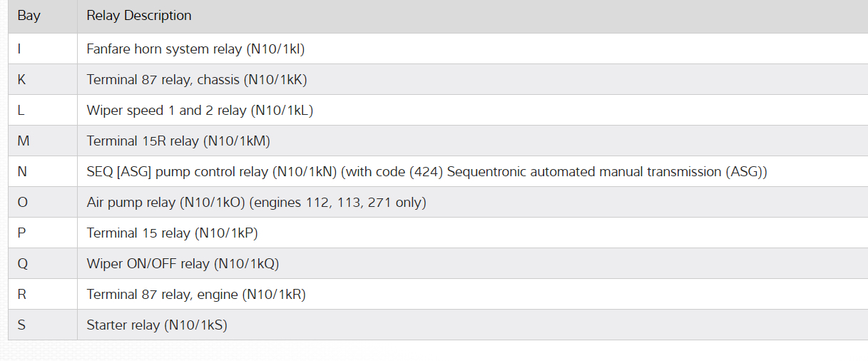This screenshot has height=361, width=868.
Task: Select the Wiper ON/OFF relay description
Action: [x=183, y=264]
